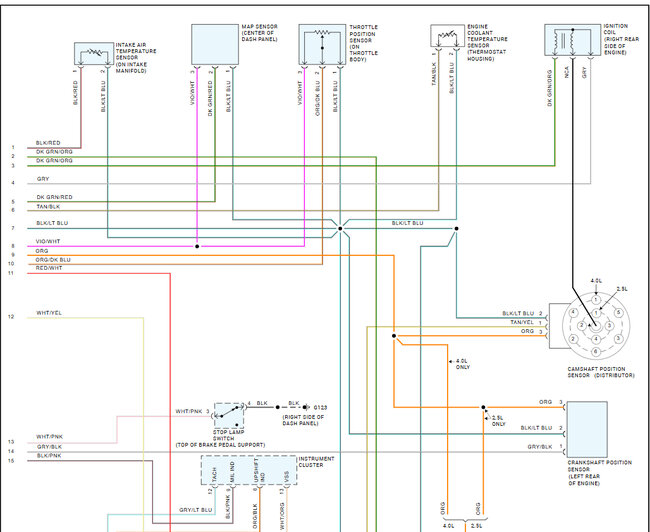Select the "TAN/YEL" wire label
The image size is (650, 532).
(522, 323)
